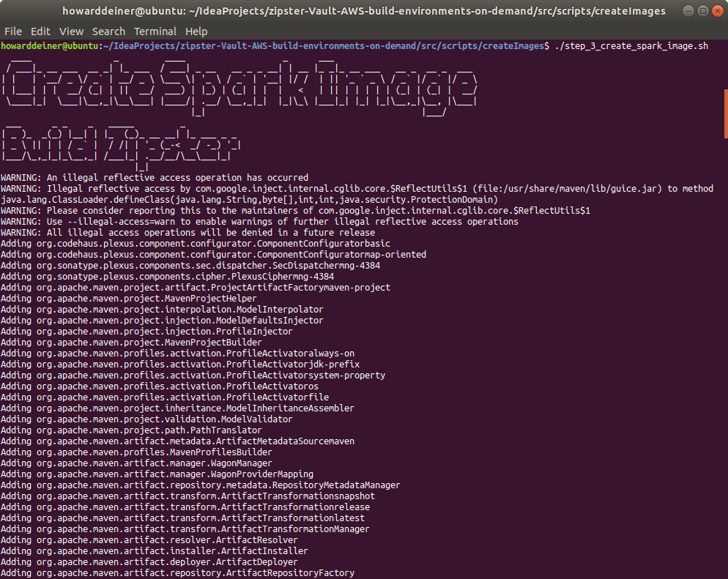The image size is (728, 579).
Task: Click the PathTranslator line
Action: click(131, 430)
